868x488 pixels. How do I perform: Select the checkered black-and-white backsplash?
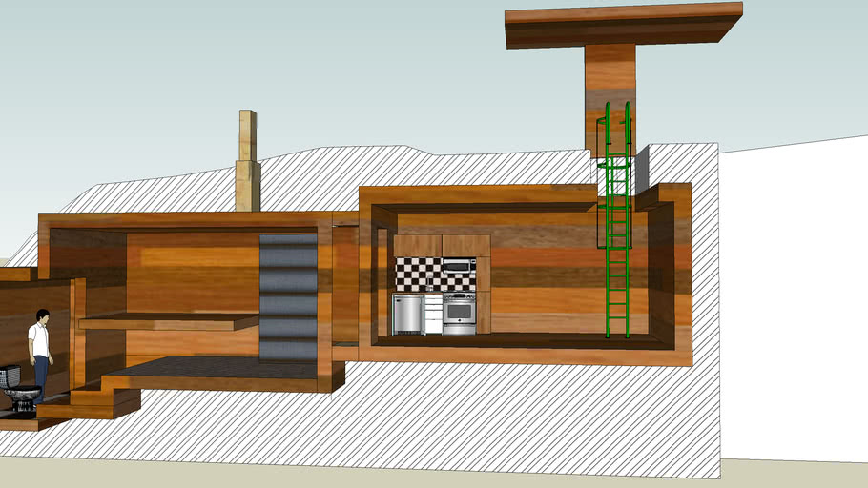pyautogui.click(x=417, y=274)
